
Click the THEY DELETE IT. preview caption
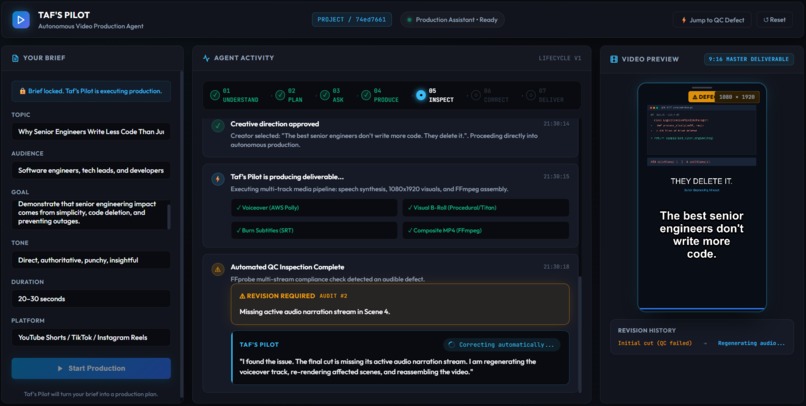[x=701, y=181]
